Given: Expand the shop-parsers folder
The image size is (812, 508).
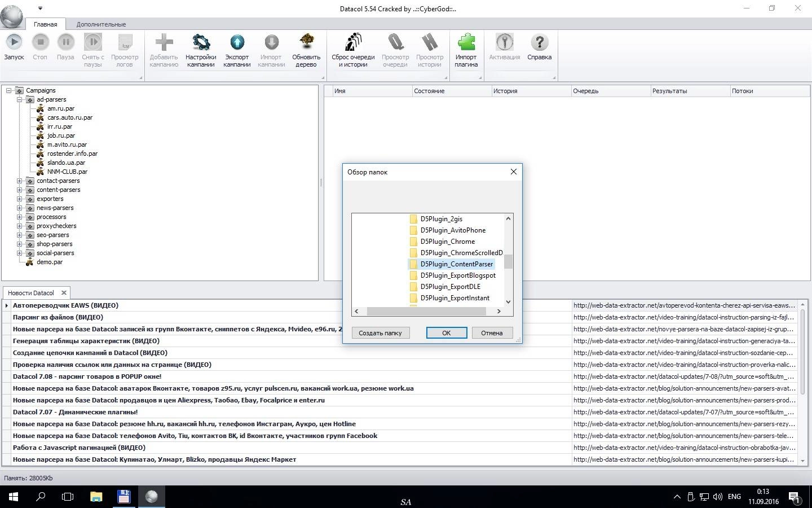Looking at the screenshot, I should [x=20, y=244].
